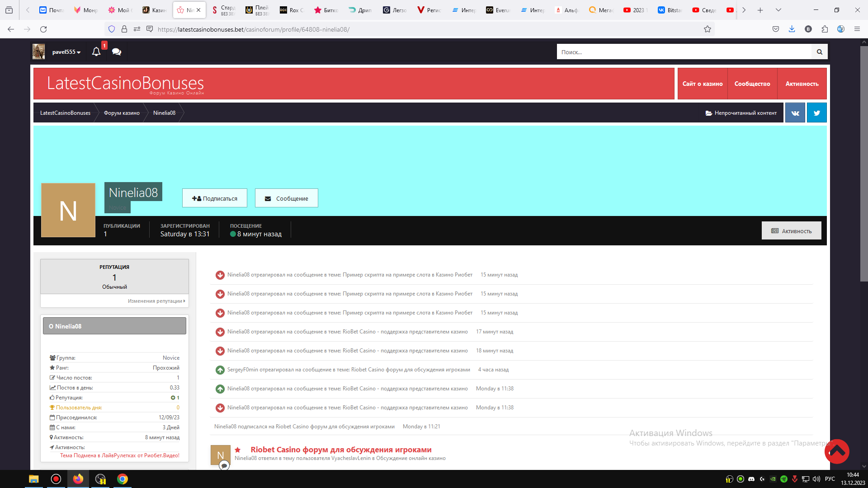
Task: Click the red scroll-to-top arrow button
Action: pyautogui.click(x=837, y=451)
